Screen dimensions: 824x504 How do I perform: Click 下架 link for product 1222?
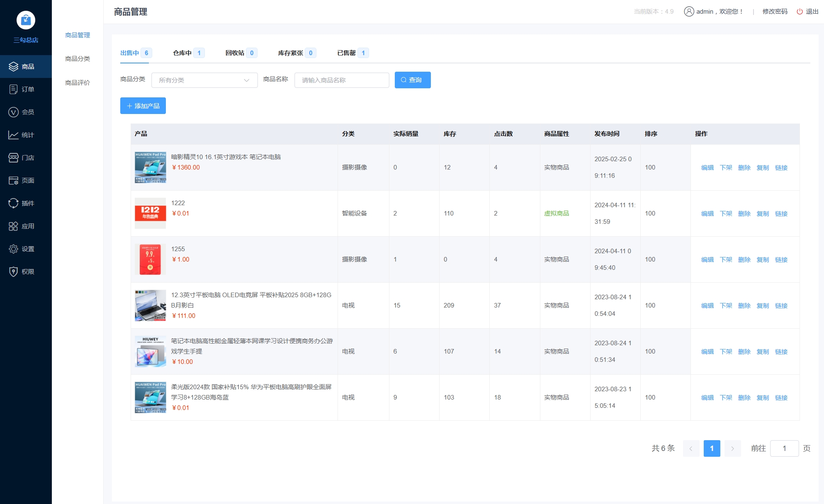(x=726, y=213)
